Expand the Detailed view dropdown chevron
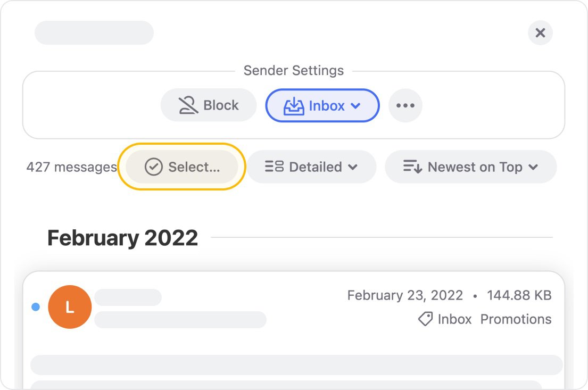The image size is (588, 390). (x=352, y=167)
